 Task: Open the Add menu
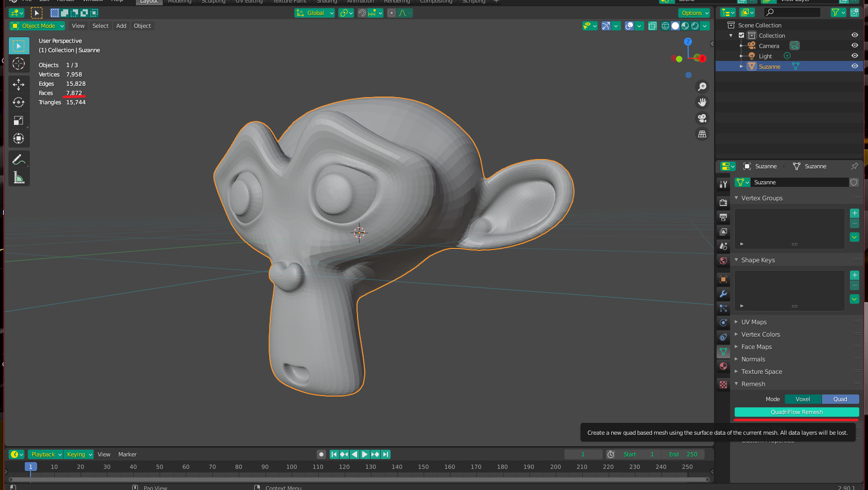[121, 26]
